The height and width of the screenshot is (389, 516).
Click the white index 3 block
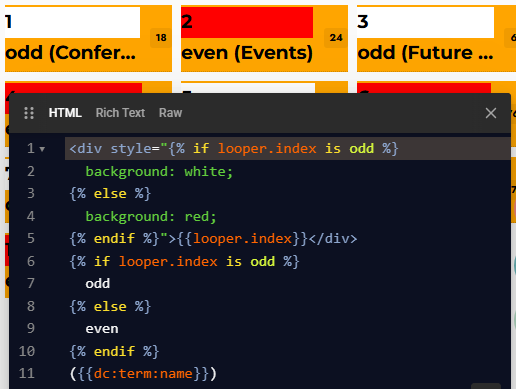tap(425, 22)
